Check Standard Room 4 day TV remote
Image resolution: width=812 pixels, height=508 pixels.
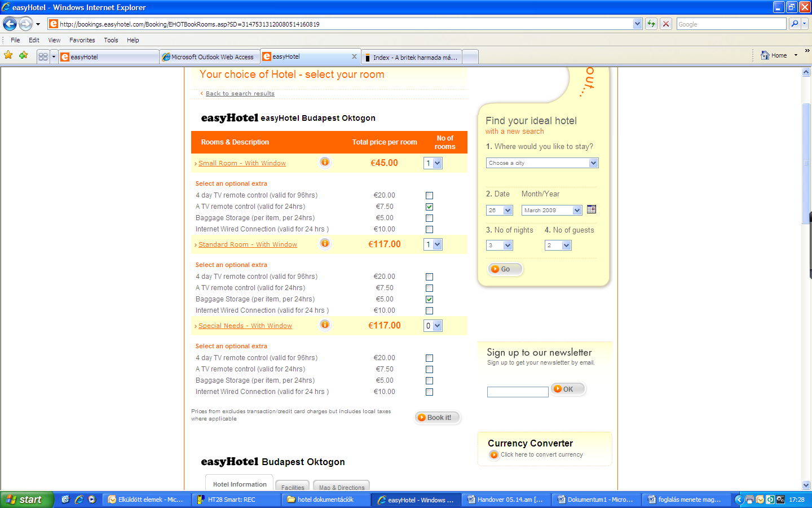[429, 277]
